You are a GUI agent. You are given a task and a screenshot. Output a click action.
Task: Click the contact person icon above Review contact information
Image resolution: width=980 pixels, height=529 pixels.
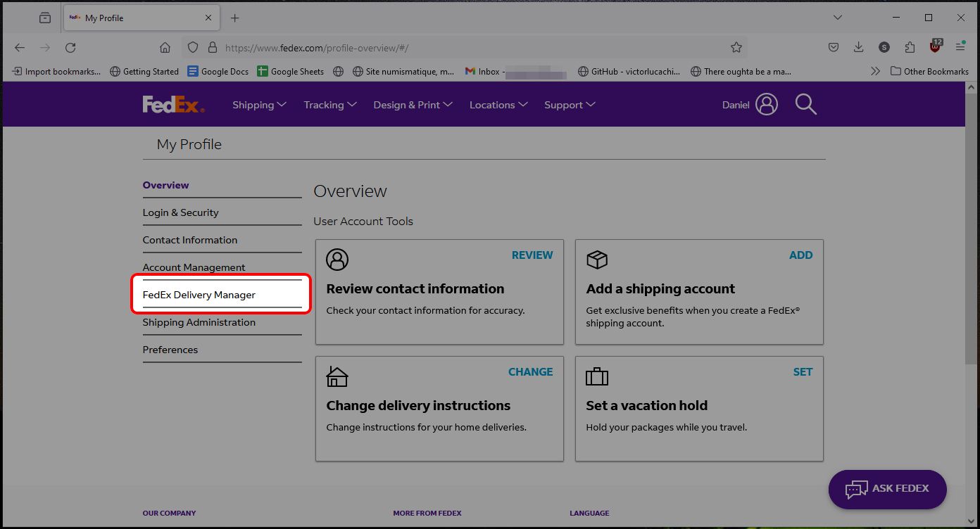(337, 260)
